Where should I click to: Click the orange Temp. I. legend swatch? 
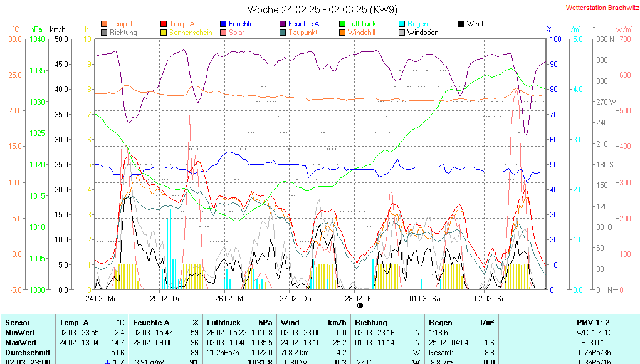[104, 24]
